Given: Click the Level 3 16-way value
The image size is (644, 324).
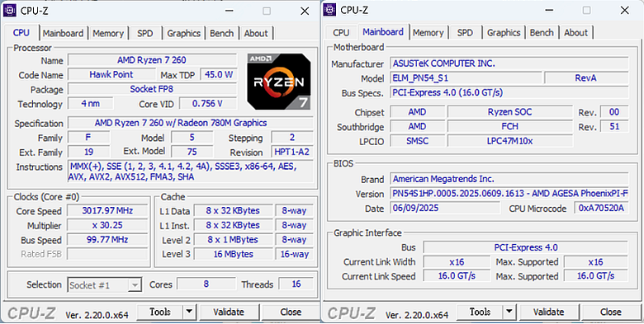Looking at the screenshot, I should pyautogui.click(x=295, y=254).
